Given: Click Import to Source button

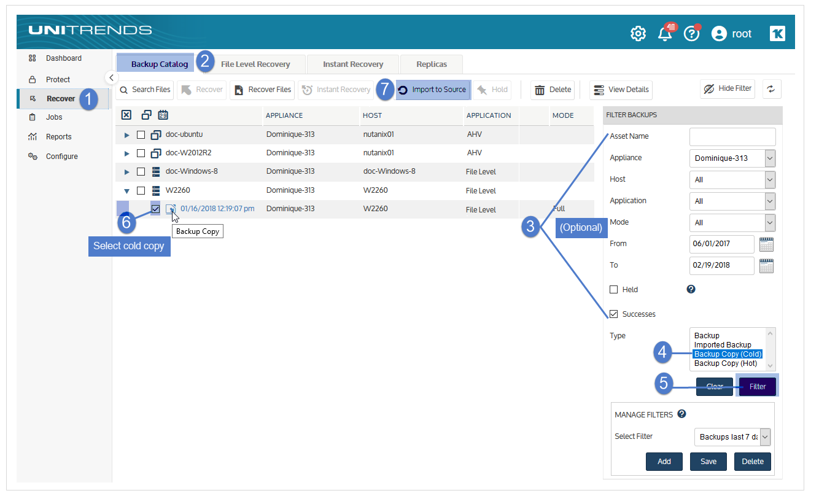Looking at the screenshot, I should pos(433,90).
